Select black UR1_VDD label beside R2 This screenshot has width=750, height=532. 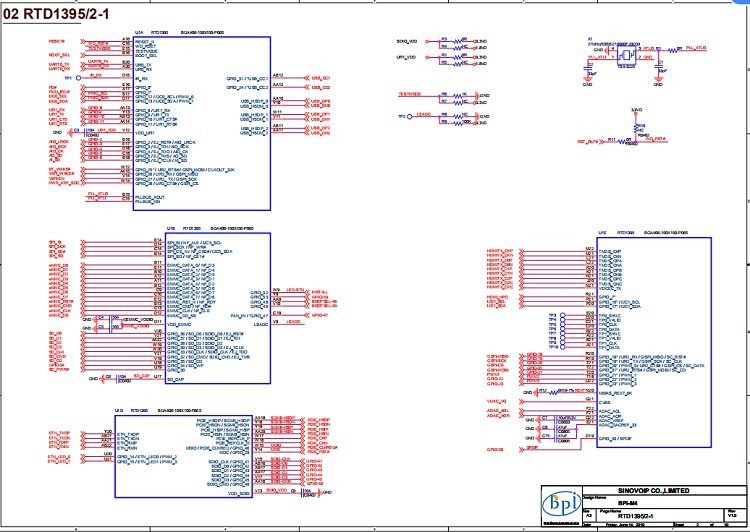[x=406, y=57]
